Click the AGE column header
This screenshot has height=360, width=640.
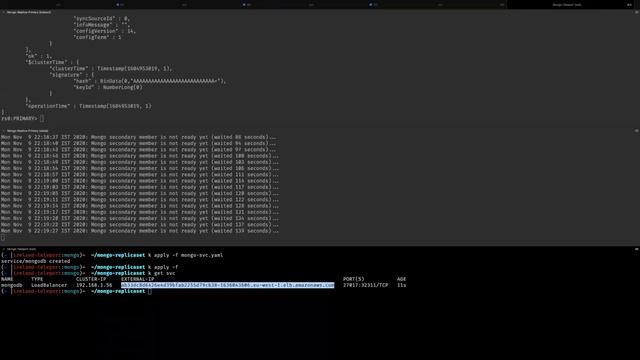pyautogui.click(x=402, y=279)
